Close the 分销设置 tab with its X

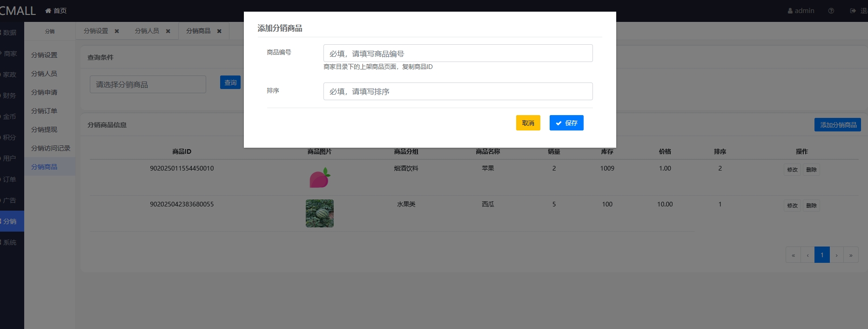point(117,31)
